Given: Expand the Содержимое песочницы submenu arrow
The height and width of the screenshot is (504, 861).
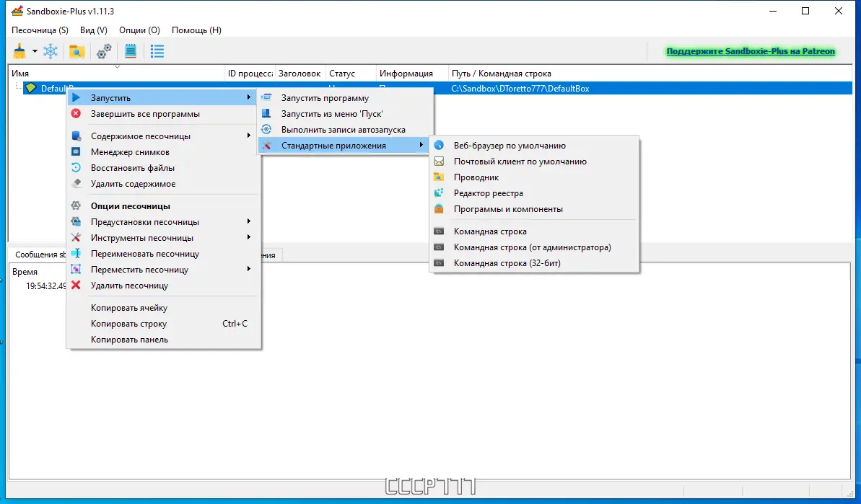Looking at the screenshot, I should click(249, 136).
